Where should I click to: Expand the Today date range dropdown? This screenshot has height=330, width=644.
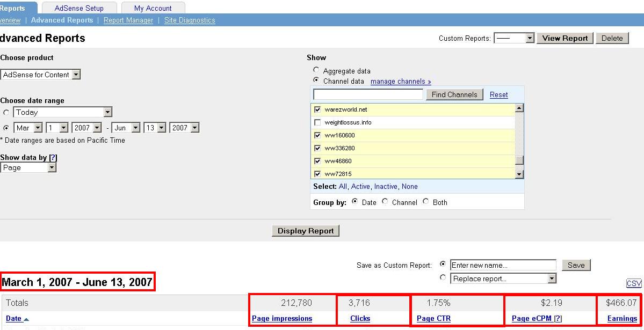pyautogui.click(x=62, y=113)
